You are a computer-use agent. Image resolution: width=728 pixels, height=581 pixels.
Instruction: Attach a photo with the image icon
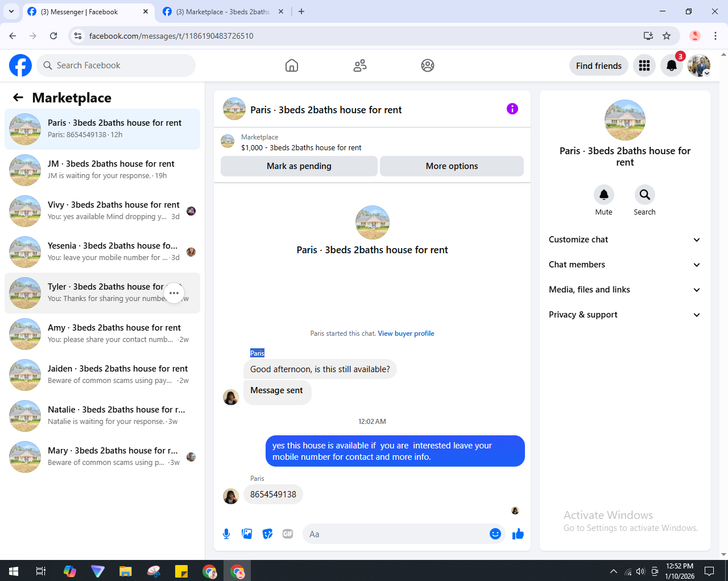[247, 534]
